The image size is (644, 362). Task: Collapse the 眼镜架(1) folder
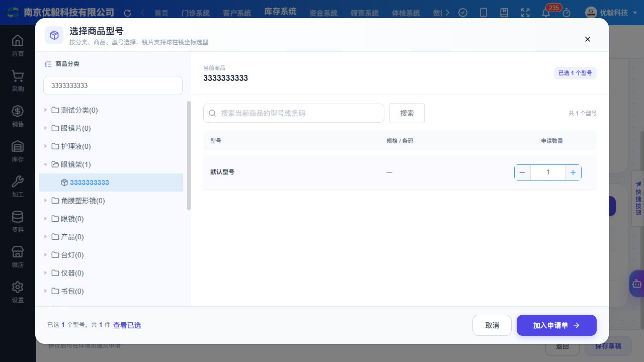pyautogui.click(x=45, y=164)
